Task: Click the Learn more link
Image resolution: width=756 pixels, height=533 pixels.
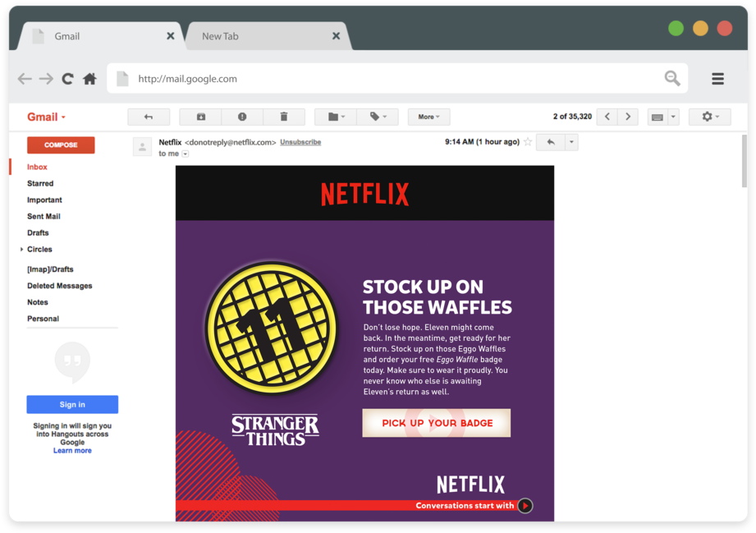Action: pyautogui.click(x=72, y=451)
